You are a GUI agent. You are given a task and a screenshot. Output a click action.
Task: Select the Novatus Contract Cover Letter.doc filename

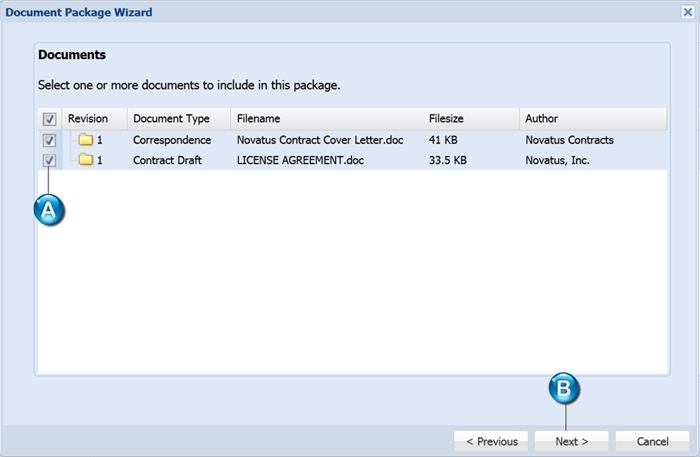(320, 140)
